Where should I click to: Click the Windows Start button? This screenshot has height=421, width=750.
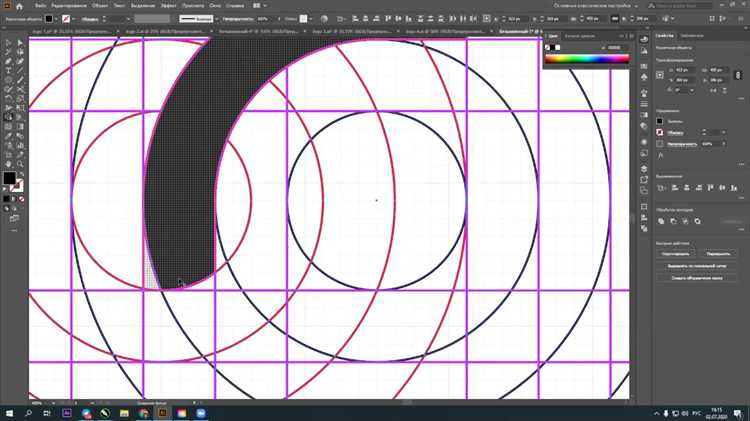tap(10, 413)
